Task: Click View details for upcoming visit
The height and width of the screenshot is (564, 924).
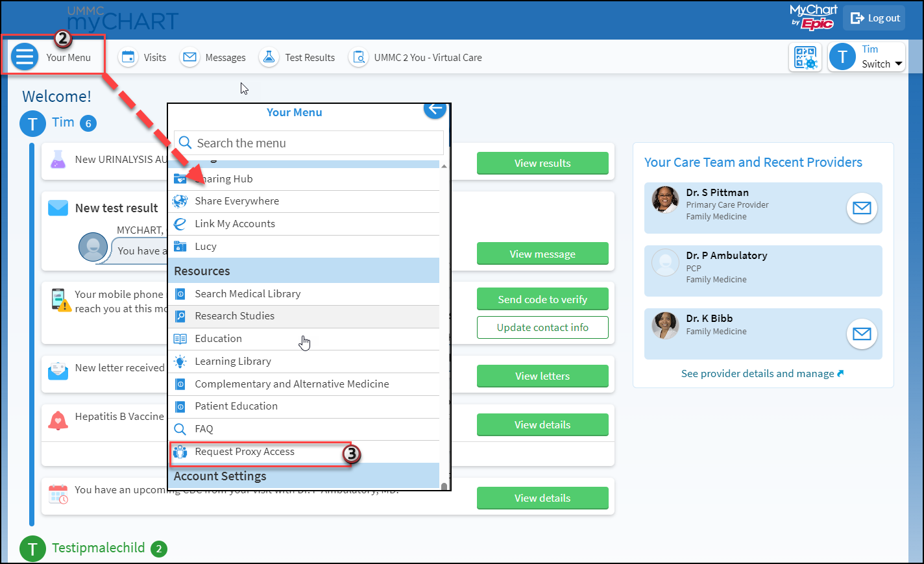Action: coord(542,498)
